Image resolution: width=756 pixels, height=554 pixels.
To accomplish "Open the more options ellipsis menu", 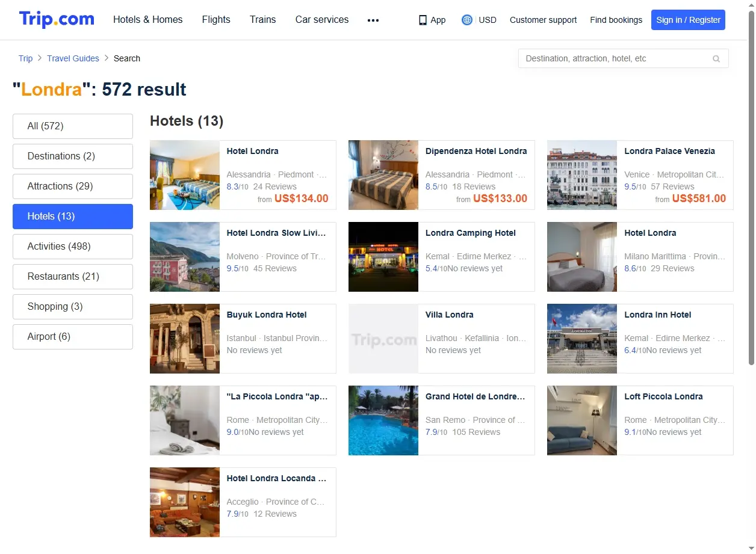I will pos(373,20).
